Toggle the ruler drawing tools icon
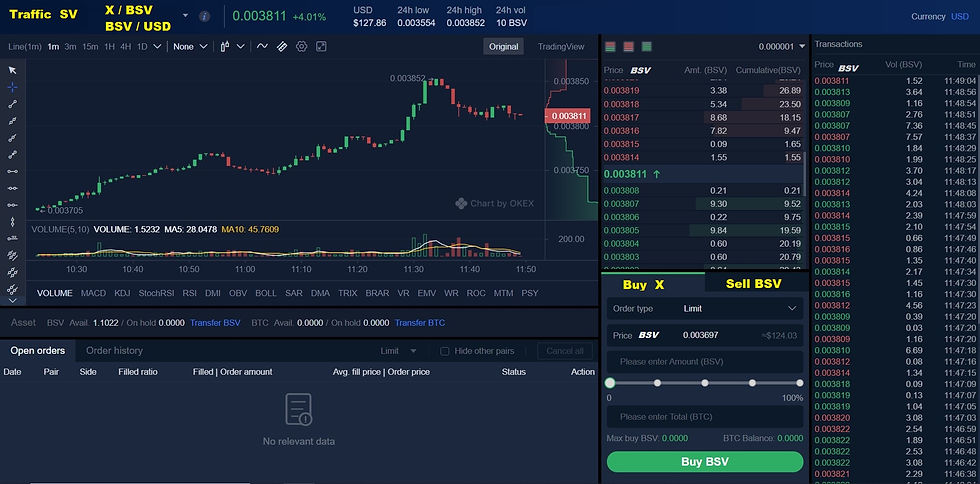980x484 pixels. coord(282,46)
